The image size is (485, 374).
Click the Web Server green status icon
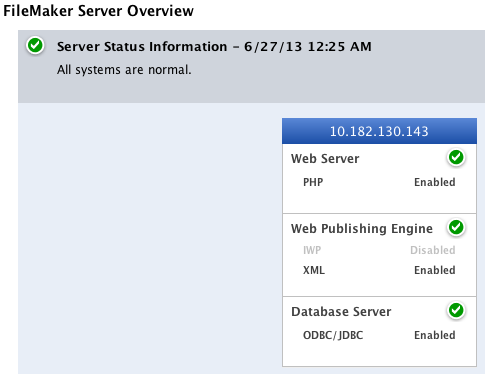click(x=456, y=157)
